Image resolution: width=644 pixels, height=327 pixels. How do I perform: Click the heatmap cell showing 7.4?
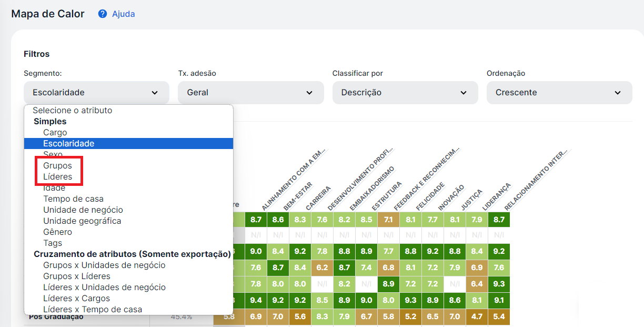pyautogui.click(x=366, y=267)
